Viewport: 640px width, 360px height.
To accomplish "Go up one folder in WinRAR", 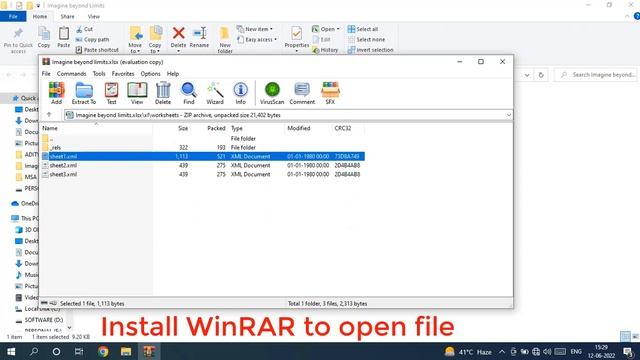I will [49, 115].
